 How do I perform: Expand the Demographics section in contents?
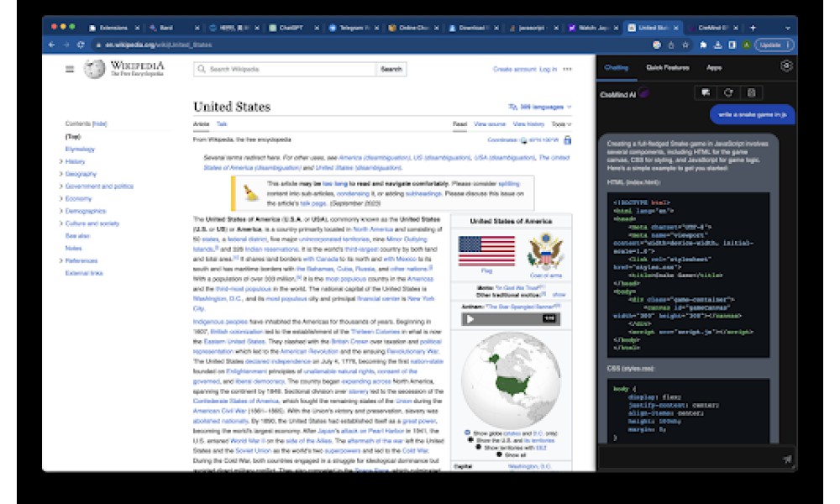pos(60,211)
